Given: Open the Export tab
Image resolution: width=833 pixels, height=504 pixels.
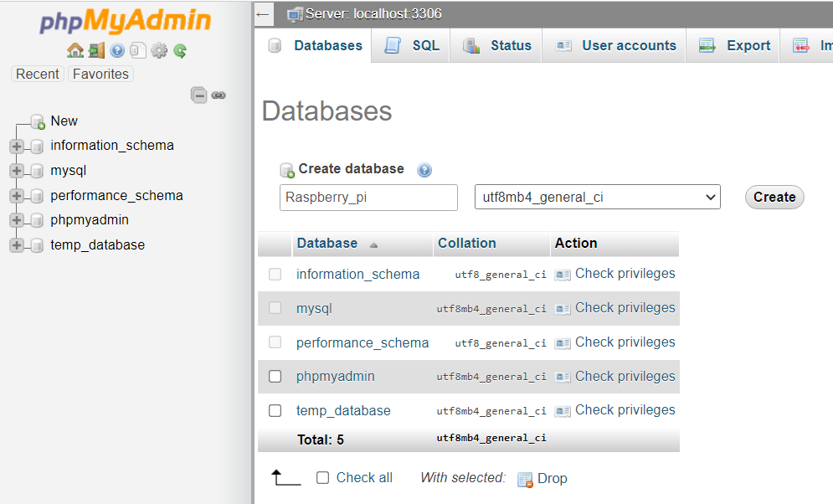Looking at the screenshot, I should (x=734, y=46).
